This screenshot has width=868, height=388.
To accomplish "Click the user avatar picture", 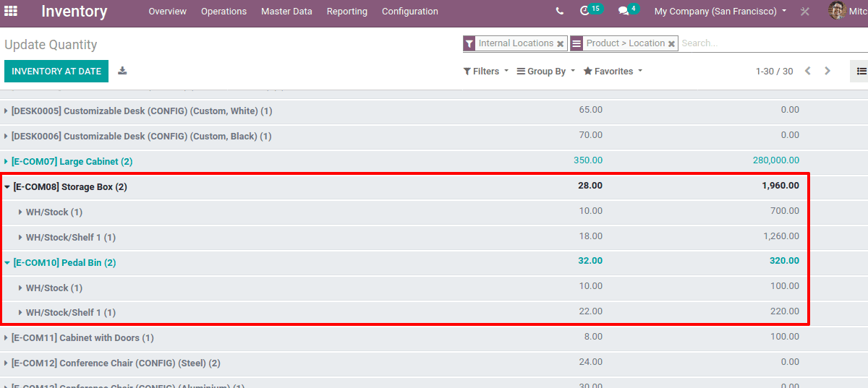I will pos(838,11).
